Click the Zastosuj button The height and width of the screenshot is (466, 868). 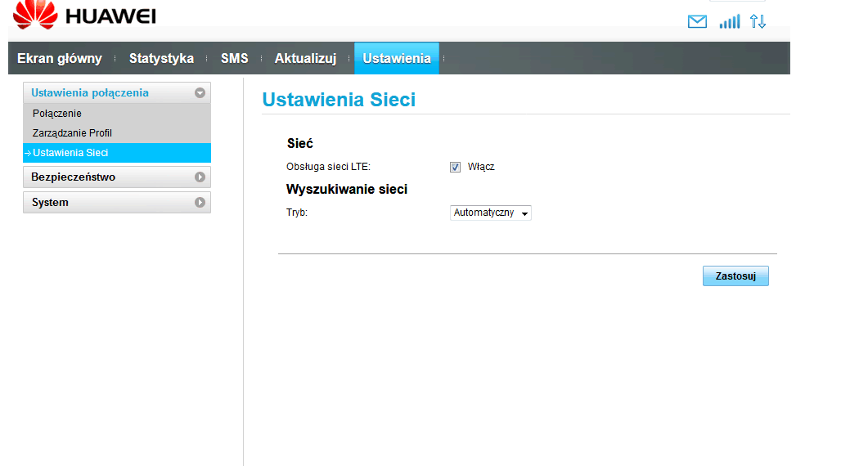735,276
